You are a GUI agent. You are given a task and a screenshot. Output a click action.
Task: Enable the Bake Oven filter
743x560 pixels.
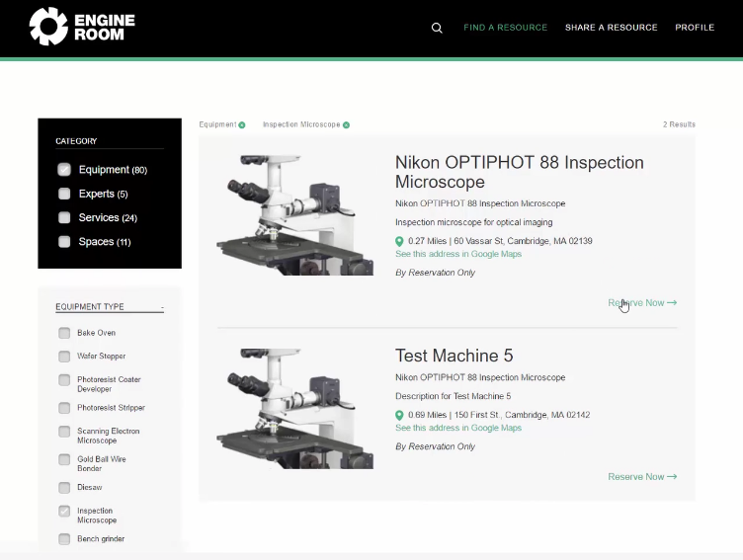(x=64, y=333)
